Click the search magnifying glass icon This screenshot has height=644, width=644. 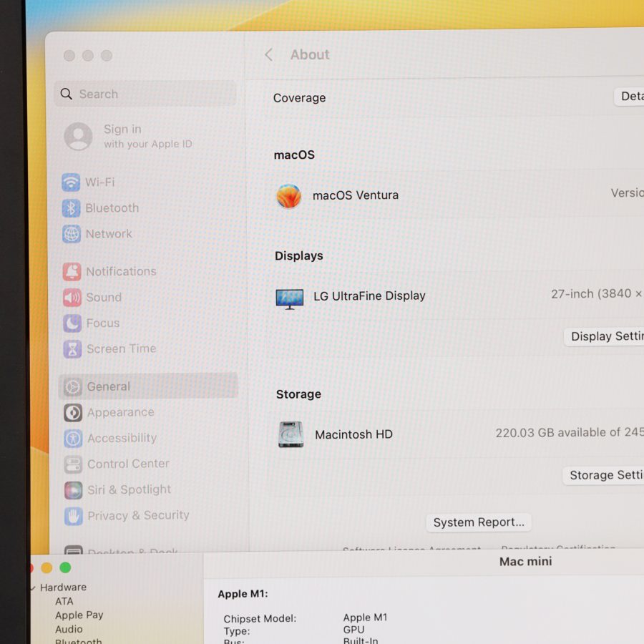pyautogui.click(x=67, y=94)
